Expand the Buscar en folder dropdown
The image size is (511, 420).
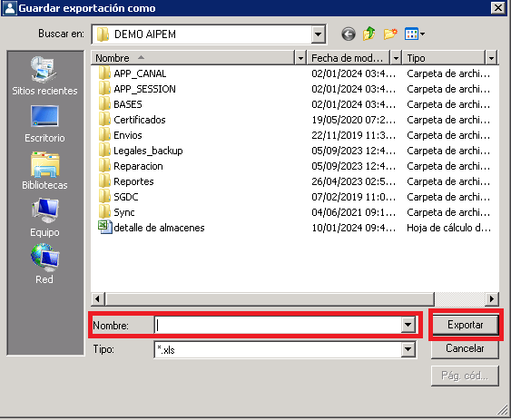tap(318, 34)
